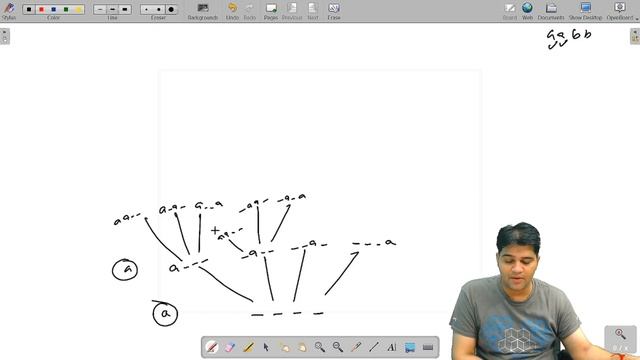Select the black pen color
This screenshot has height=360, width=640.
pyautogui.click(x=29, y=9)
